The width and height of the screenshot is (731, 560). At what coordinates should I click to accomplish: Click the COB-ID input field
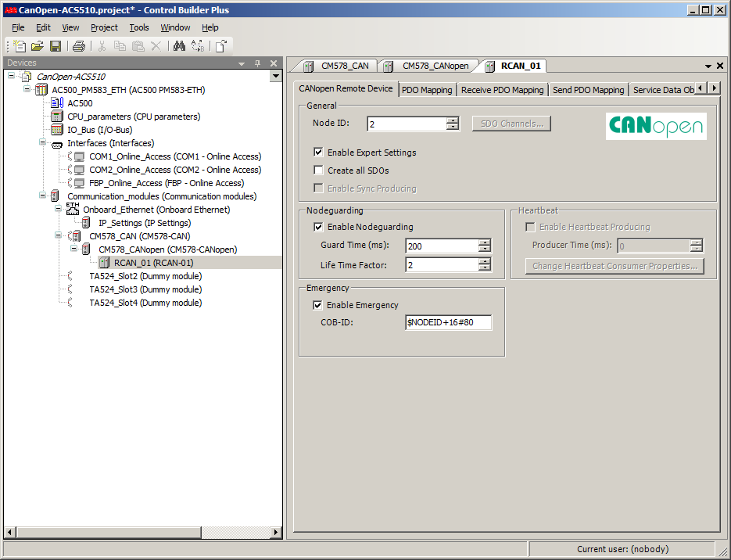pyautogui.click(x=448, y=322)
